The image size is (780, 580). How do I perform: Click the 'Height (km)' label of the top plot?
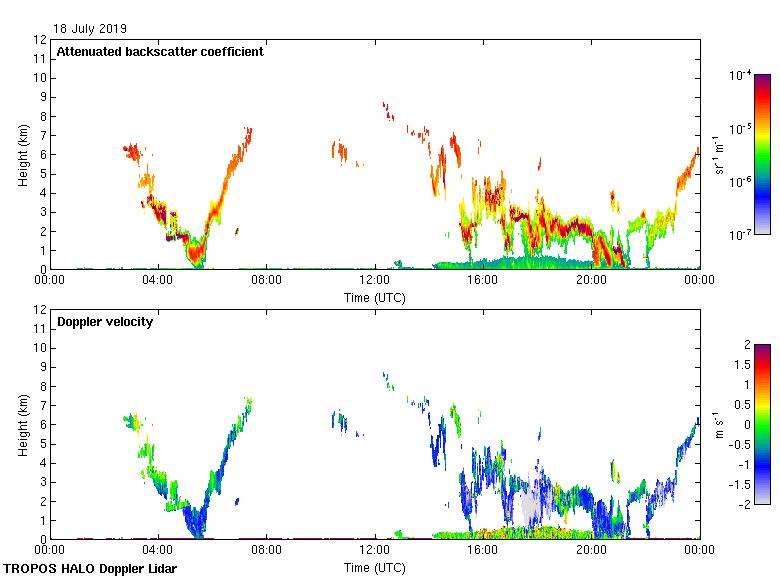(x=22, y=154)
